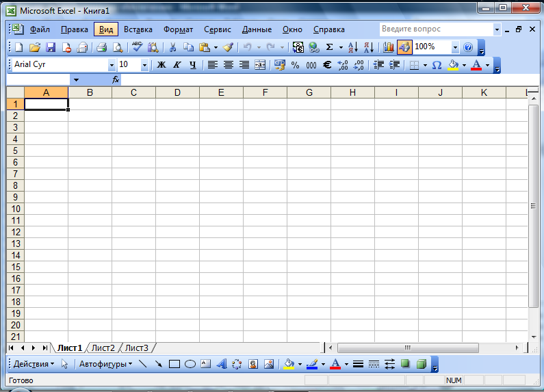
Task: Open the font color dropdown arrow in formatting toolbar
Action: pos(487,65)
